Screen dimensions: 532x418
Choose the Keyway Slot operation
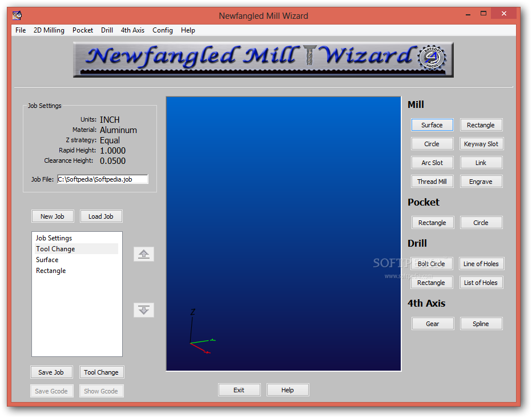point(481,144)
